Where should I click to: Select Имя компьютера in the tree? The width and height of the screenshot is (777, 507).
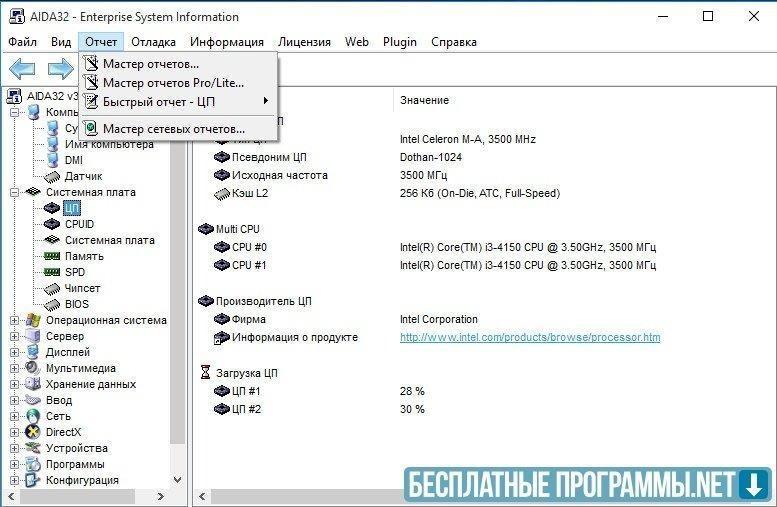(x=109, y=144)
